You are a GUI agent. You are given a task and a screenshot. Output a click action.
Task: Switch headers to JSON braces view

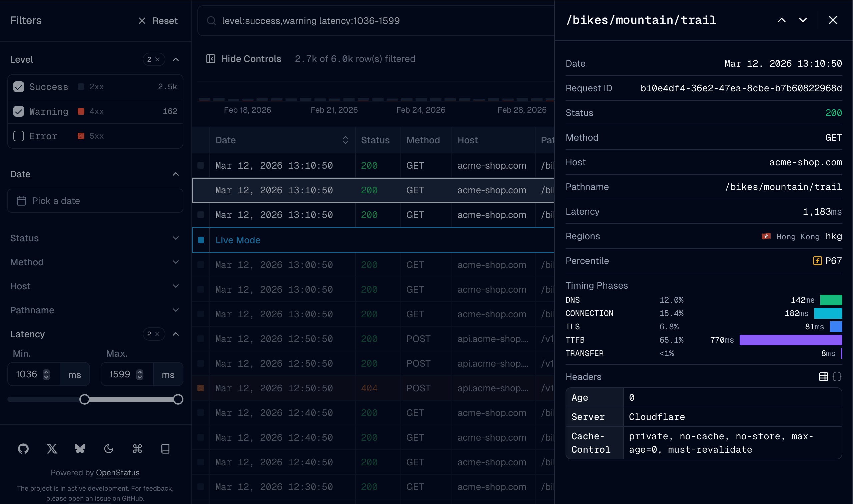837,377
